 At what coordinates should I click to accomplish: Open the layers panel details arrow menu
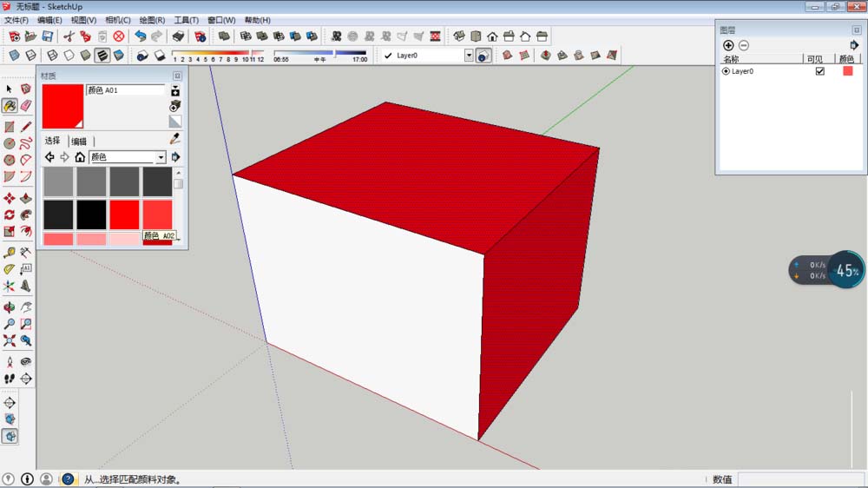[854, 45]
